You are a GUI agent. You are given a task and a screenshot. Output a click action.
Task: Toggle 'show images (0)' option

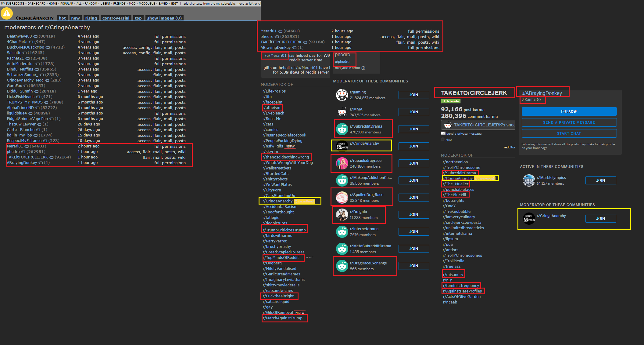[164, 18]
